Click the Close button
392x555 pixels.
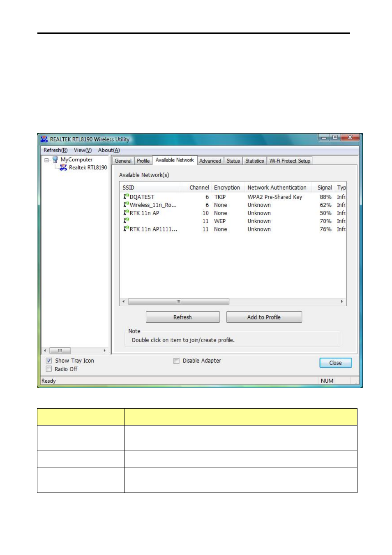(x=336, y=363)
